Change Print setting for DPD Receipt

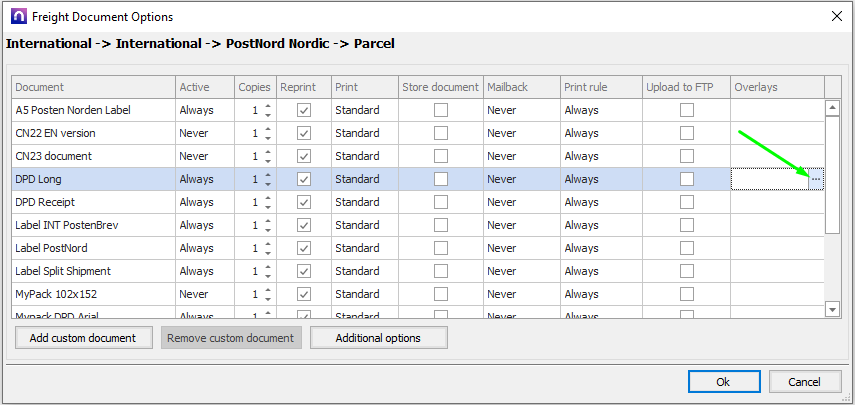[364, 202]
